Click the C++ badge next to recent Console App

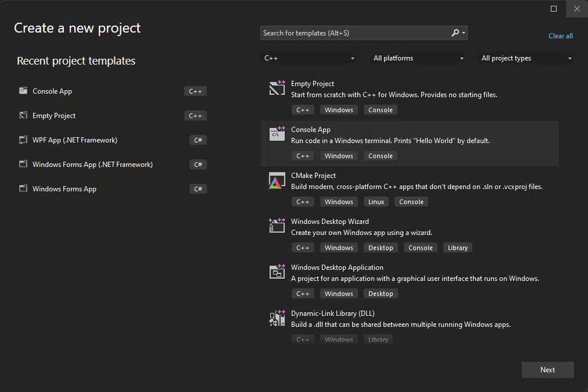tap(195, 91)
